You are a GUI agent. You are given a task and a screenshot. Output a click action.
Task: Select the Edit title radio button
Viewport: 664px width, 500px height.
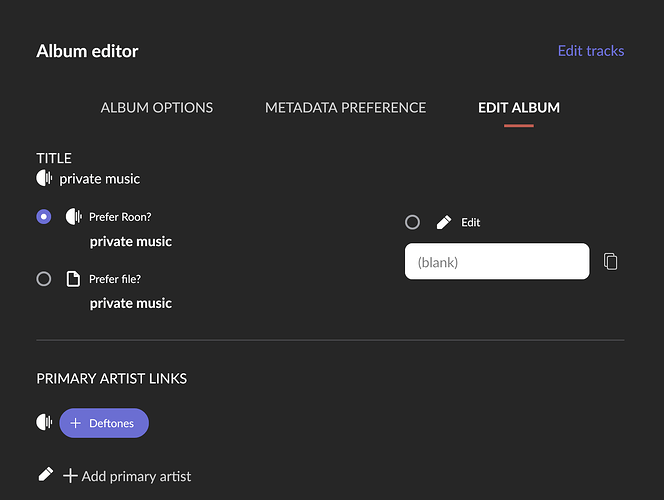412,222
